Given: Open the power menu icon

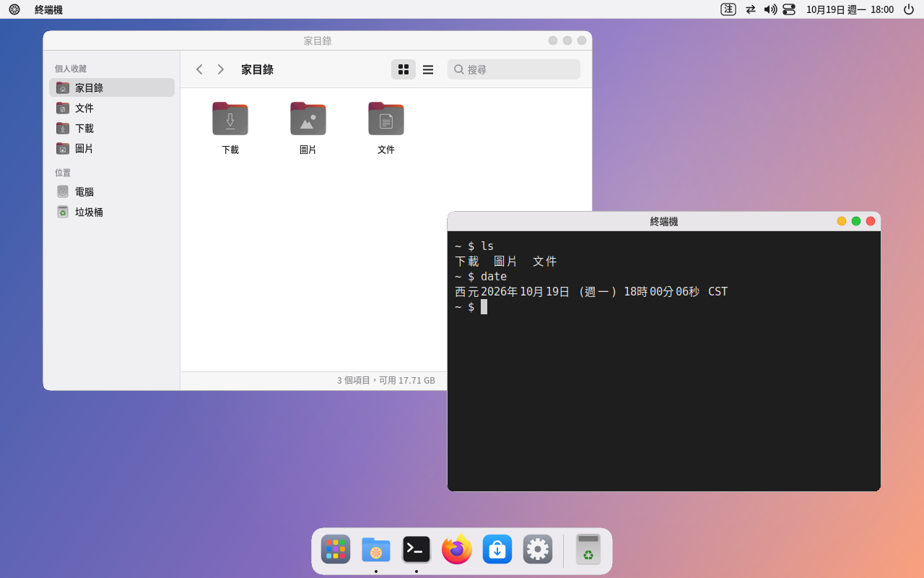Looking at the screenshot, I should coord(909,9).
